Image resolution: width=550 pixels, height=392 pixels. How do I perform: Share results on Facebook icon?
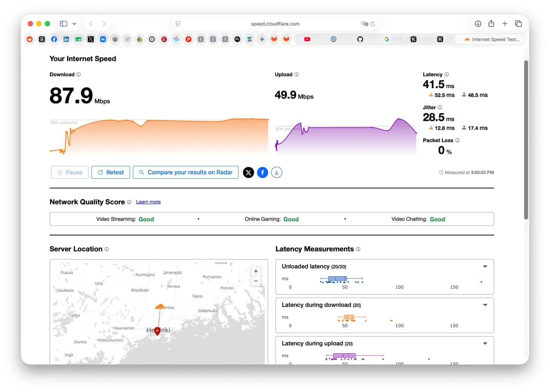(263, 172)
